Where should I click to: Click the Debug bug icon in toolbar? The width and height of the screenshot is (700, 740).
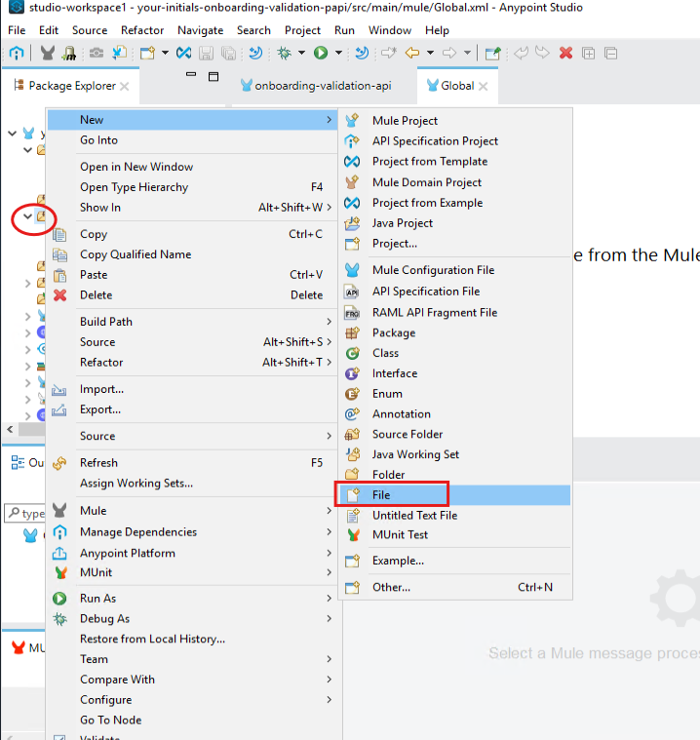pos(285,53)
